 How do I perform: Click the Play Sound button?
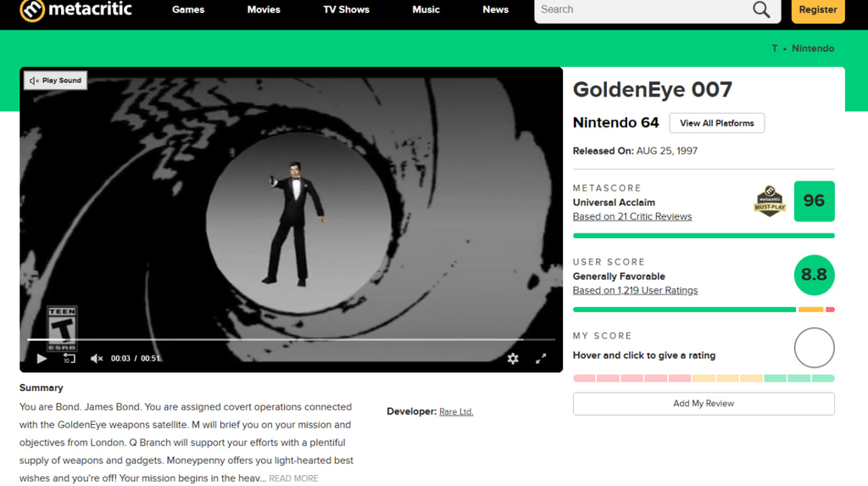click(55, 81)
